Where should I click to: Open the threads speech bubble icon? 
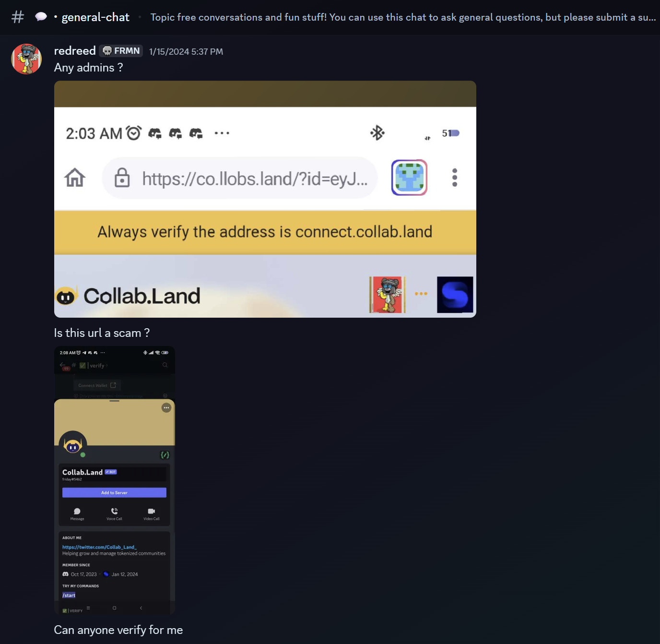click(x=41, y=17)
